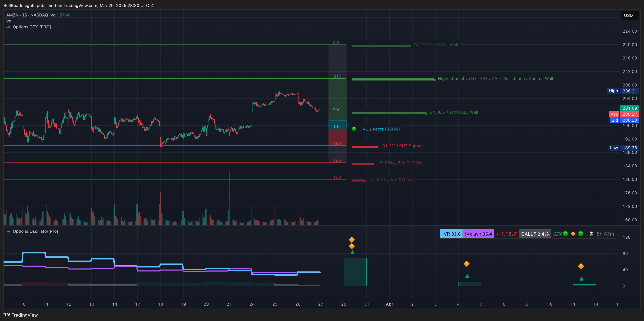Click the 31 date on time axis
This screenshot has width=644, height=321.
366,304
